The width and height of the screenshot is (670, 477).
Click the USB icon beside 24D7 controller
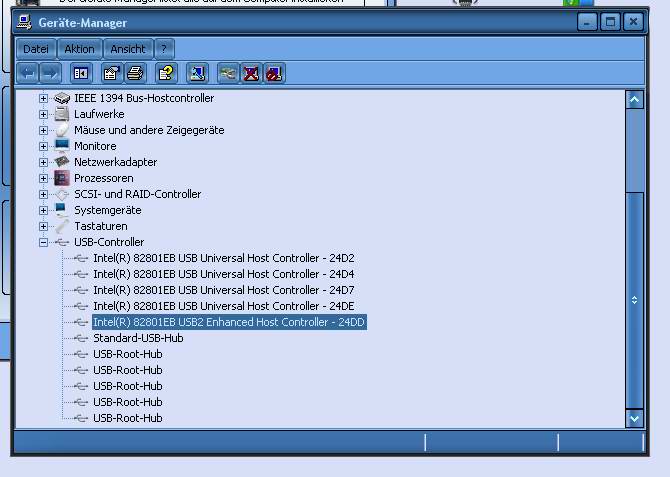pyautogui.click(x=80, y=290)
